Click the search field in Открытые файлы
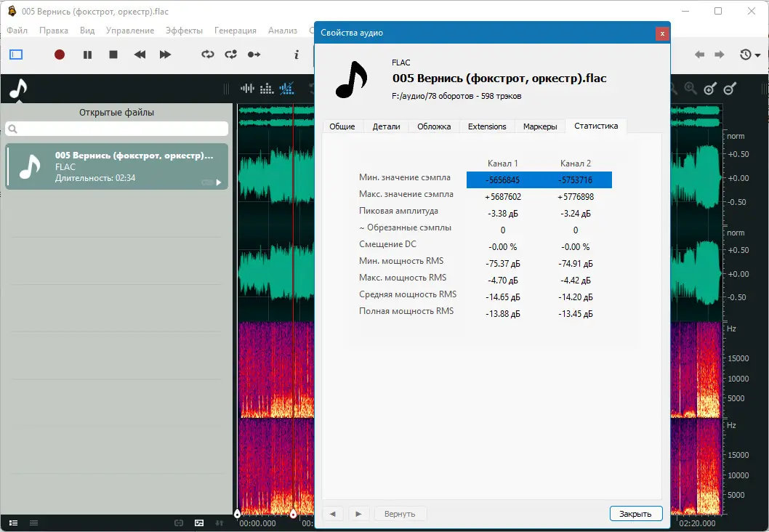 pyautogui.click(x=116, y=129)
